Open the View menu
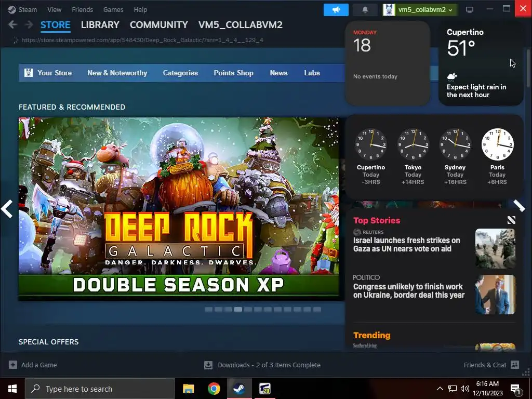Screen dimensions: 532x399 (54, 9)
